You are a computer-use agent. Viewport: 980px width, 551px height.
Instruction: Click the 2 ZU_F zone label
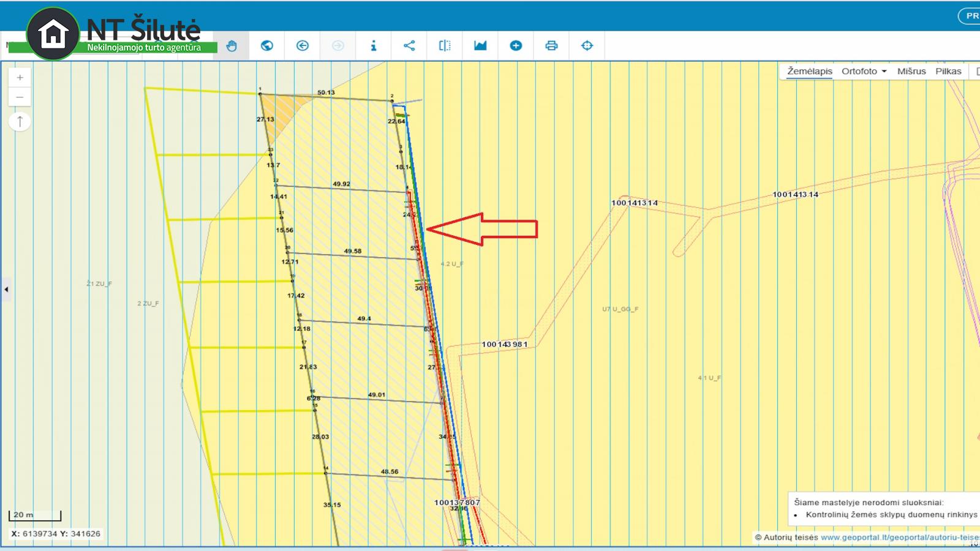tap(148, 304)
